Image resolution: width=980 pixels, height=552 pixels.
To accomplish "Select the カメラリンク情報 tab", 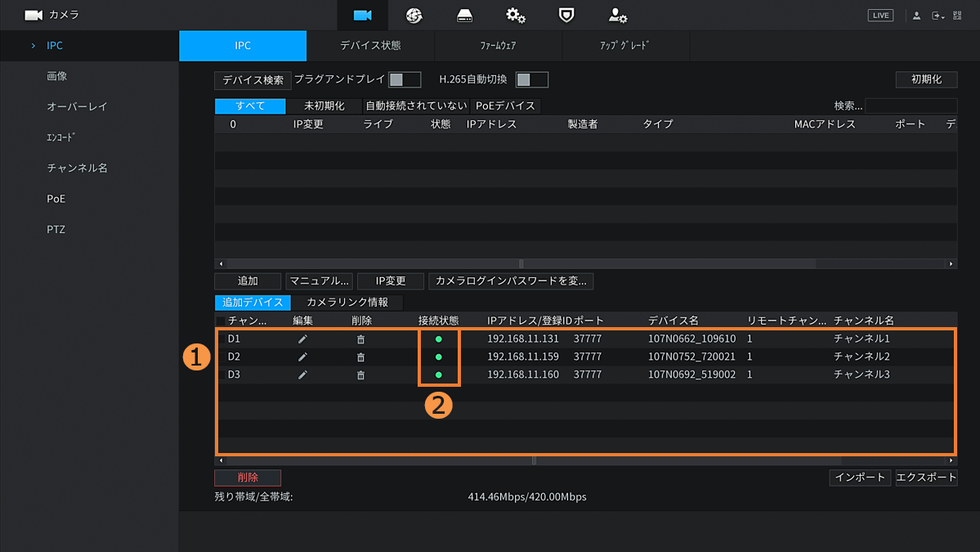I will click(x=347, y=303).
